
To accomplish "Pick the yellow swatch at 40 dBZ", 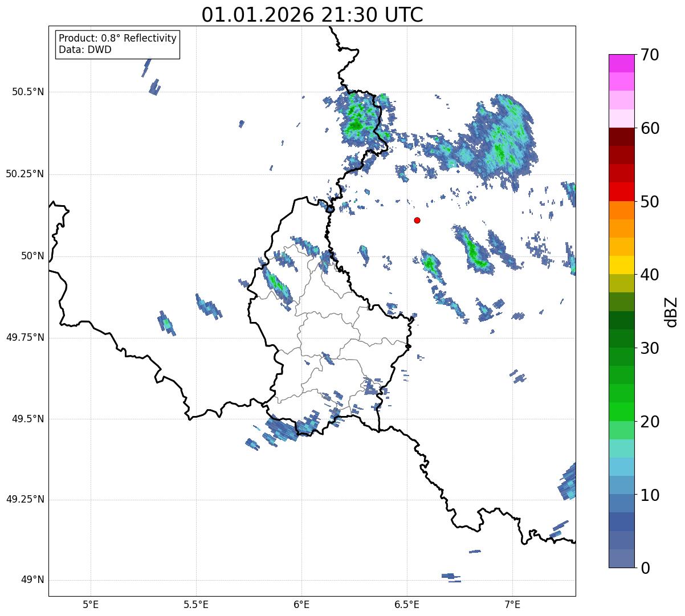I will point(622,265).
